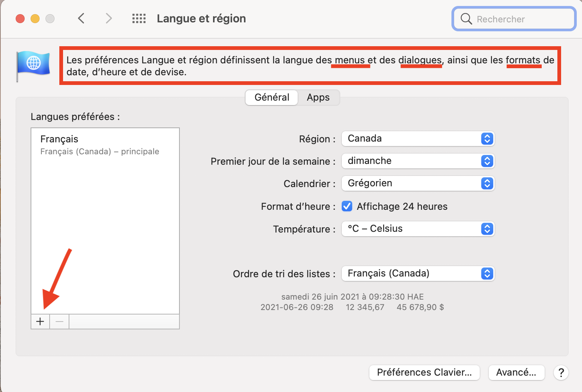
Task: Toggle the Affichage 24 heures checkbox
Action: [x=347, y=206]
